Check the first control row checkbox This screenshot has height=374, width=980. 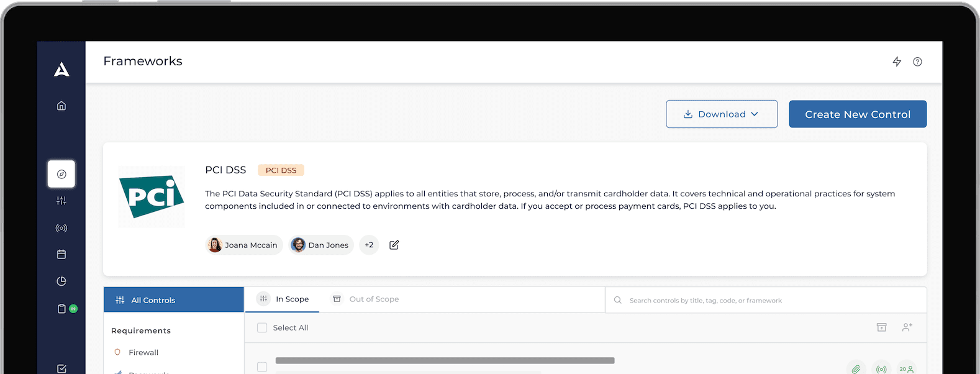(x=262, y=367)
